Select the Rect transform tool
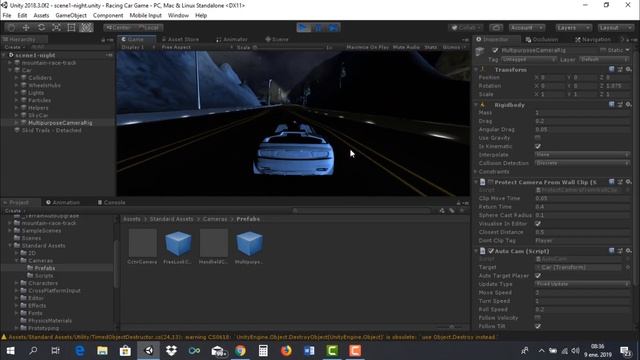640x360 pixels. pyautogui.click(x=71, y=27)
